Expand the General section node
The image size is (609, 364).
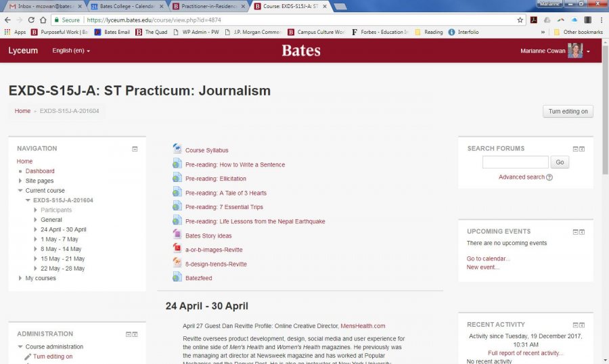[x=35, y=219]
